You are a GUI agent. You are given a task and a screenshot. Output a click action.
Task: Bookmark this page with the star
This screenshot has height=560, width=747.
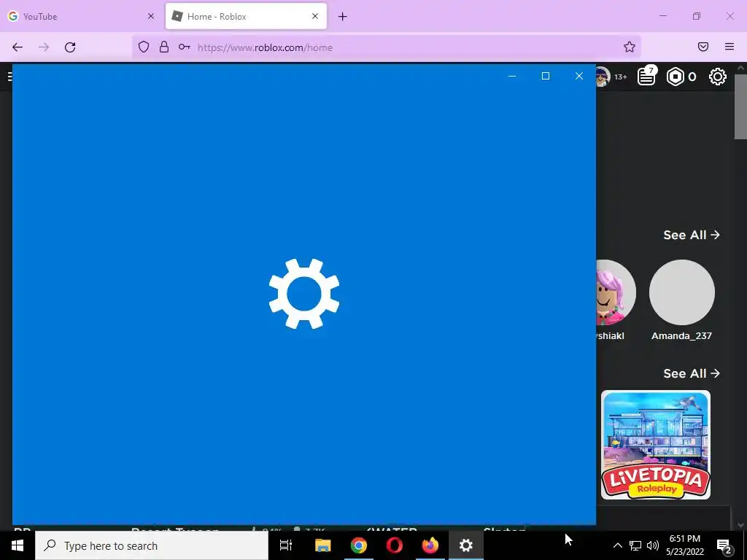point(630,47)
